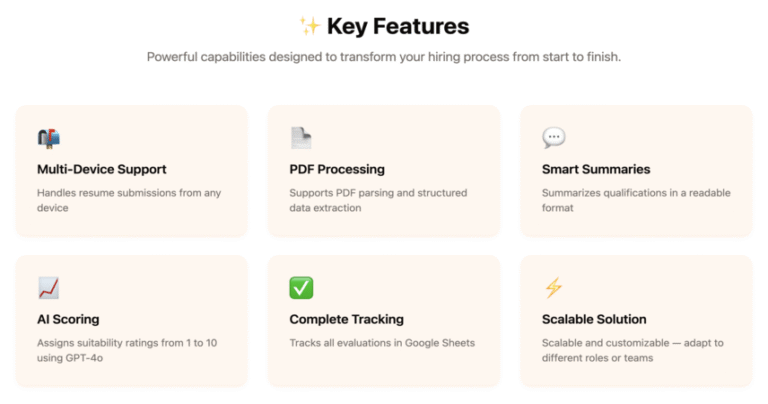Click 'Assigns suitability ratings' description text
Screen dimensions: 768x404
coord(127,350)
